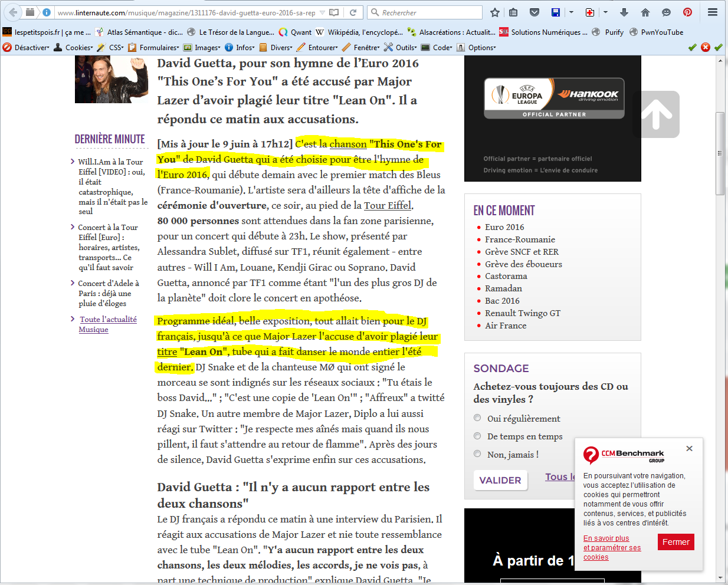Click the green checkmark validation icon at far right
The image size is (728, 585).
click(718, 47)
